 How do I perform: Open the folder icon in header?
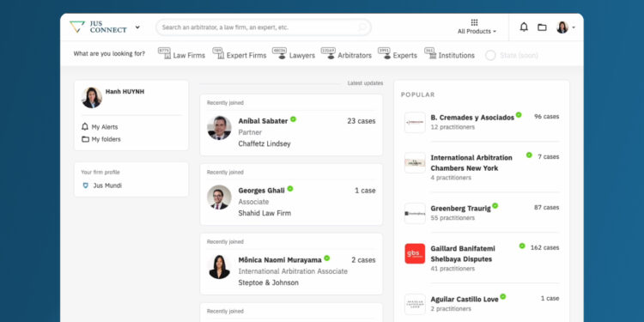pyautogui.click(x=542, y=27)
